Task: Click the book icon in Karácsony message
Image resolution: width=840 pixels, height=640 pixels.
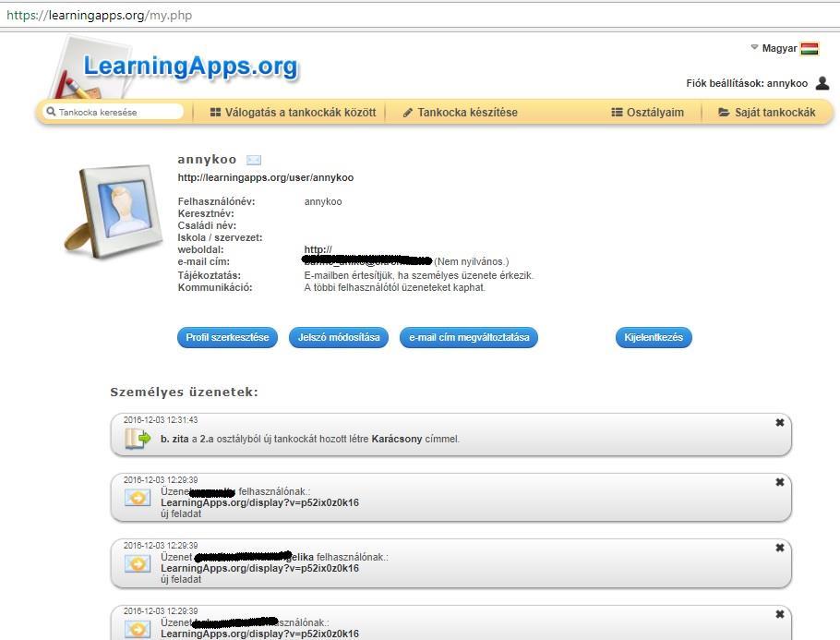Action: 138,439
